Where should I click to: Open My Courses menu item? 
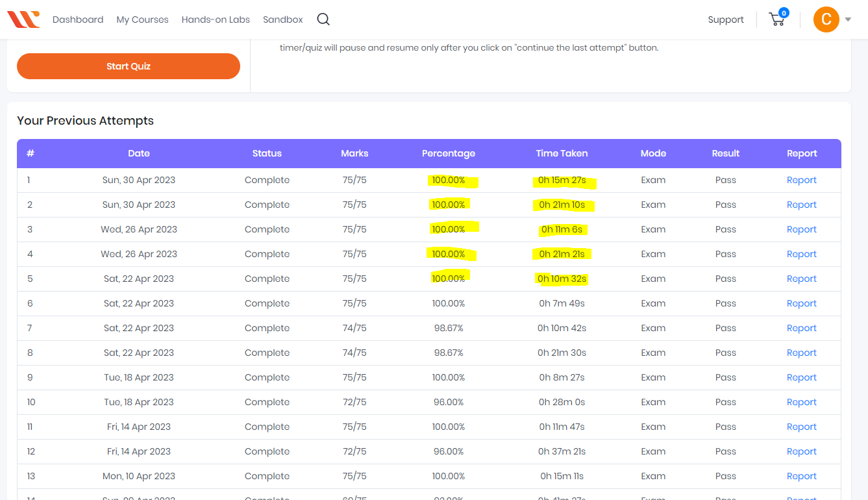(x=142, y=19)
